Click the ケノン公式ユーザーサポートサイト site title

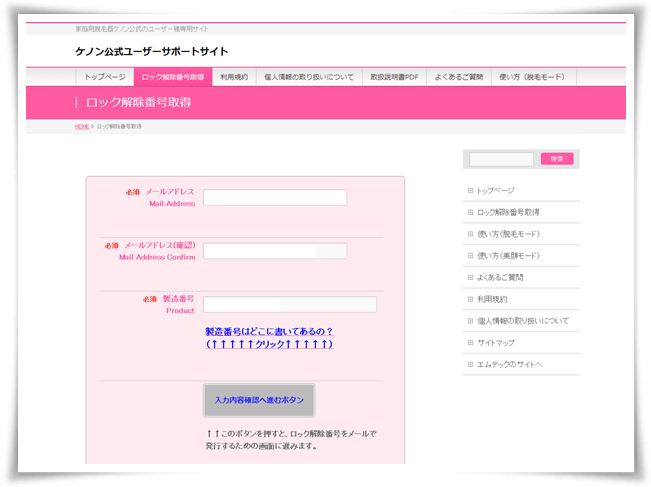pos(152,51)
